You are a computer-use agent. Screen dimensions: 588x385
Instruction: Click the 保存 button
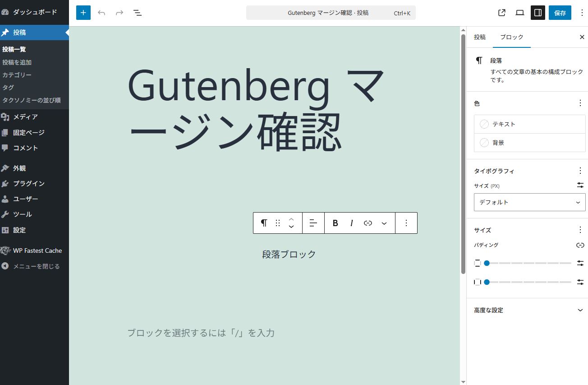[x=560, y=13]
